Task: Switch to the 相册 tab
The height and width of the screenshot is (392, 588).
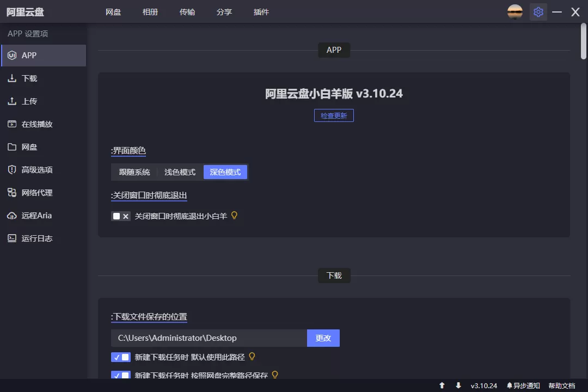Action: point(150,11)
